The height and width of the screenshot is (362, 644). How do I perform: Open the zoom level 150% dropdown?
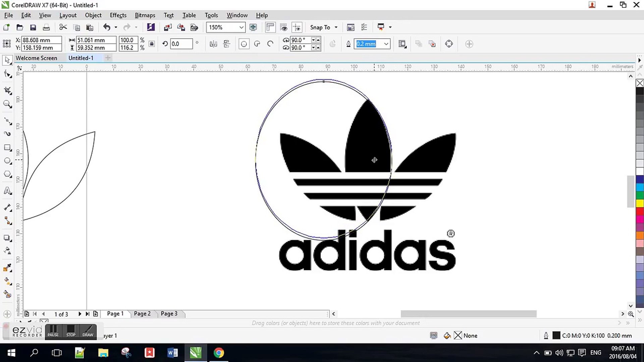tap(241, 27)
